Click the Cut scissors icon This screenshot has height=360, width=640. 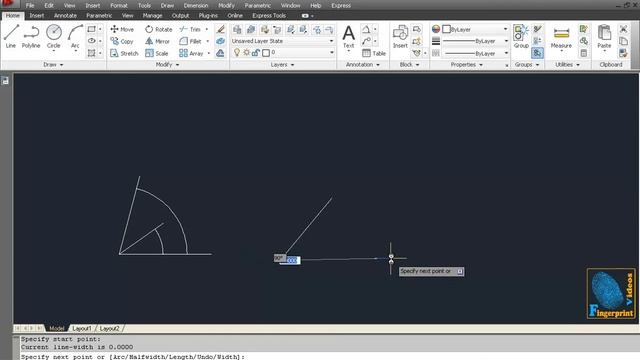point(623,29)
